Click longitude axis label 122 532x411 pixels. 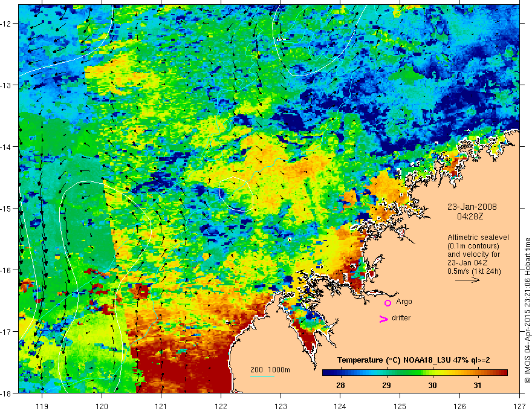221,406
